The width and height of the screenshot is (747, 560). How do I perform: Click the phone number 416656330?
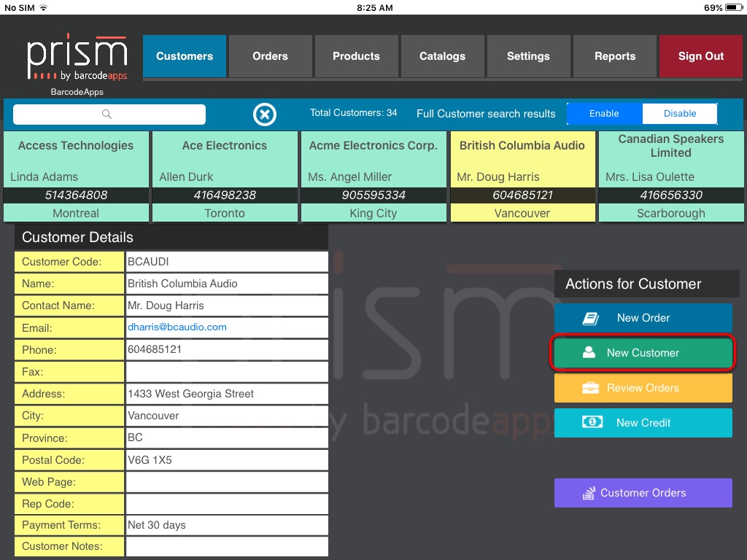click(x=671, y=195)
